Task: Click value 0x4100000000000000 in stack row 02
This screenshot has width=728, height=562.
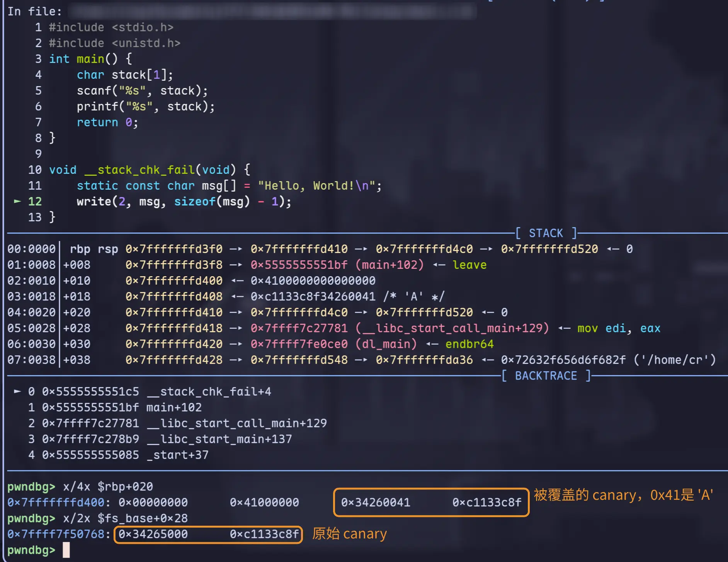Action: (313, 281)
